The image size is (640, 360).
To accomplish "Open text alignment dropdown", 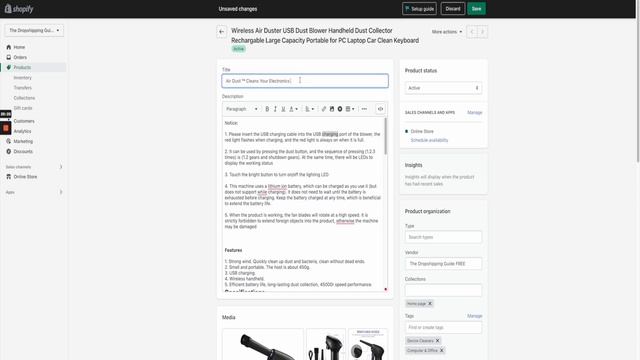I will click(x=310, y=109).
